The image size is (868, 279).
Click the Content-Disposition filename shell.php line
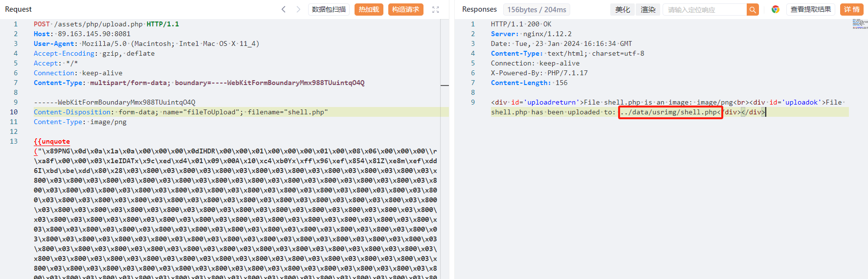tap(180, 112)
